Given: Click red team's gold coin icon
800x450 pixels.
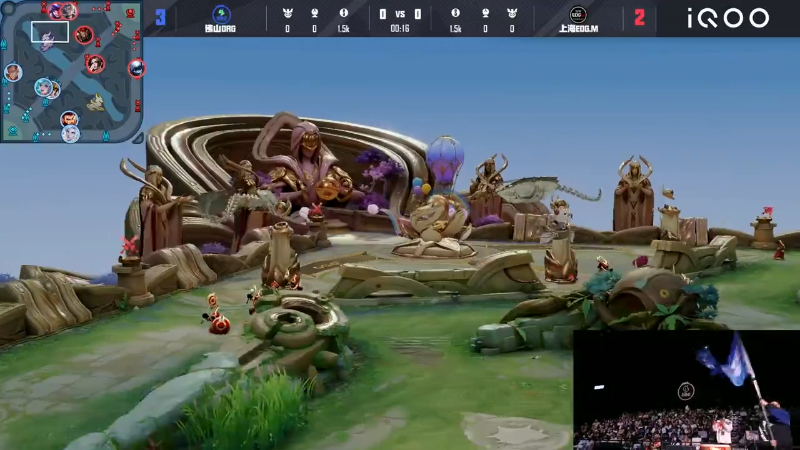Looking at the screenshot, I should tap(456, 13).
